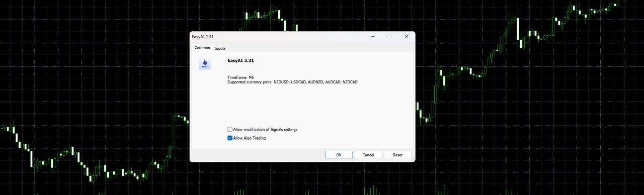This screenshot has height=195, width=644.
Task: Click the EasyAI hand-pointer logo icon
Action: pos(205,63)
